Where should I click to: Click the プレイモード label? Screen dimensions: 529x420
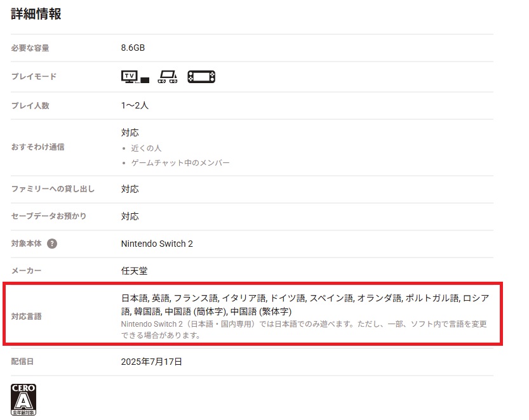click(34, 77)
